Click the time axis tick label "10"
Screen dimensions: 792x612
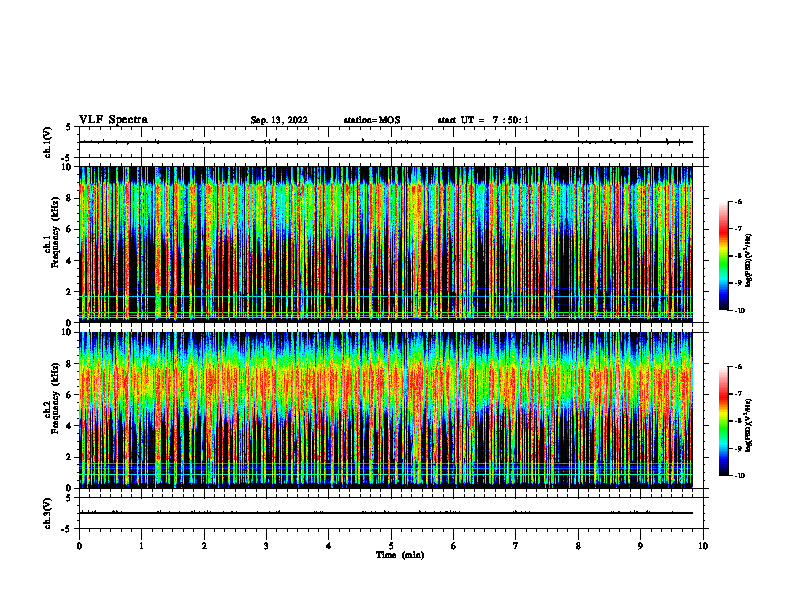[x=703, y=546]
